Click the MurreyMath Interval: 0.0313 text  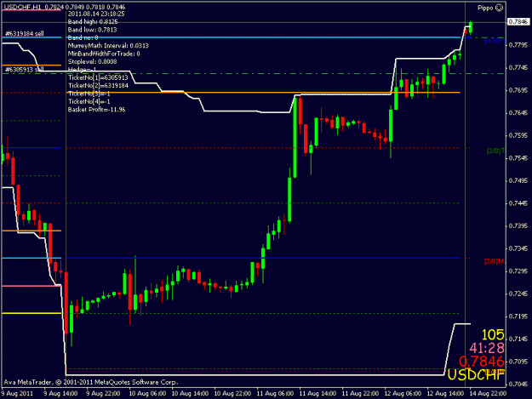point(108,46)
